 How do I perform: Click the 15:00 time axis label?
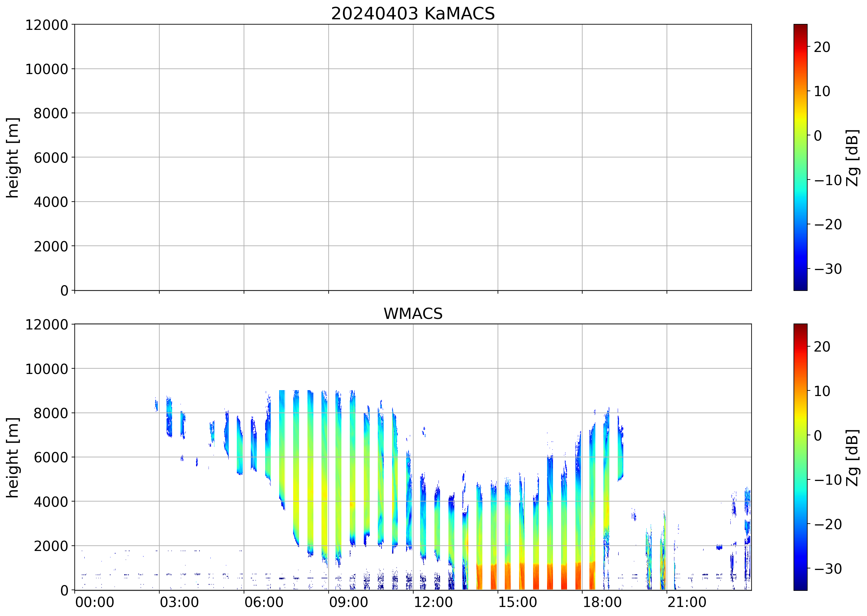coord(518,602)
